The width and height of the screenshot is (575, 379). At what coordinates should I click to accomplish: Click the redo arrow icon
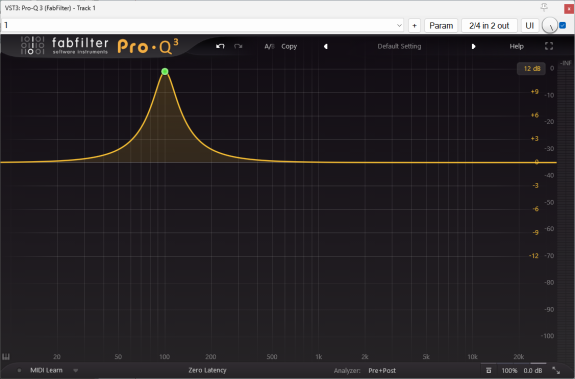[x=238, y=46]
